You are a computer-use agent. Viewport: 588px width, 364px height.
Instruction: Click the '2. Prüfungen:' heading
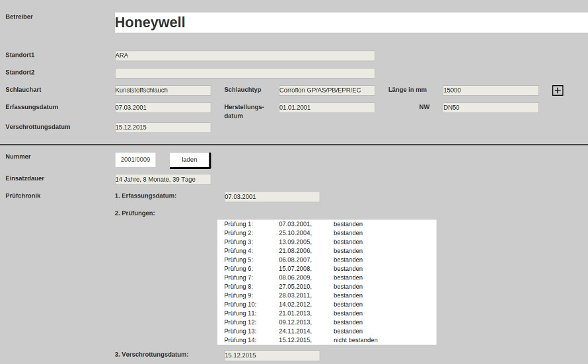click(135, 213)
